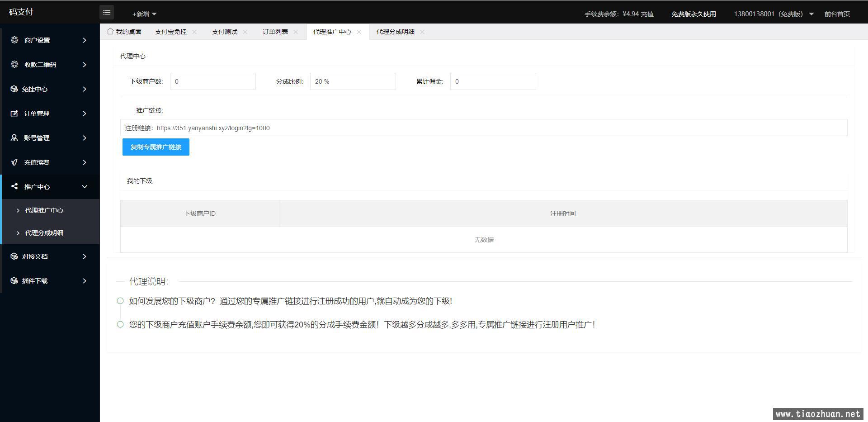The width and height of the screenshot is (868, 422).
Task: Expand 订单管理 menu chevron
Action: coord(85,114)
